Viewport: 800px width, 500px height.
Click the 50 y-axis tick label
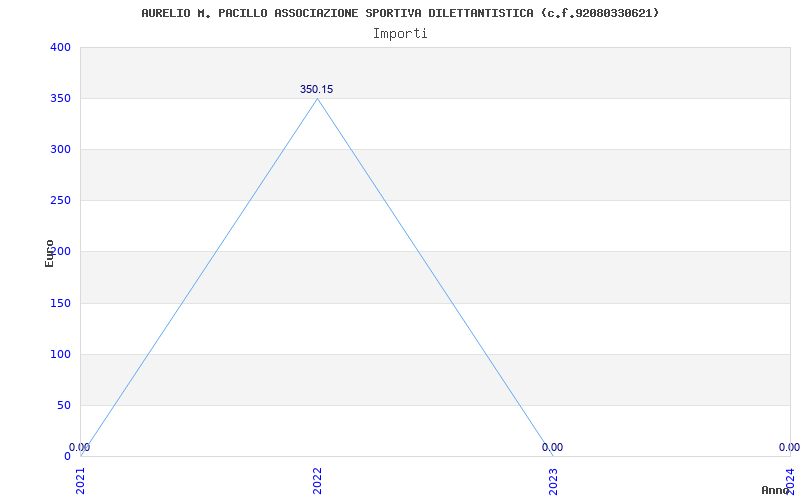tap(64, 406)
